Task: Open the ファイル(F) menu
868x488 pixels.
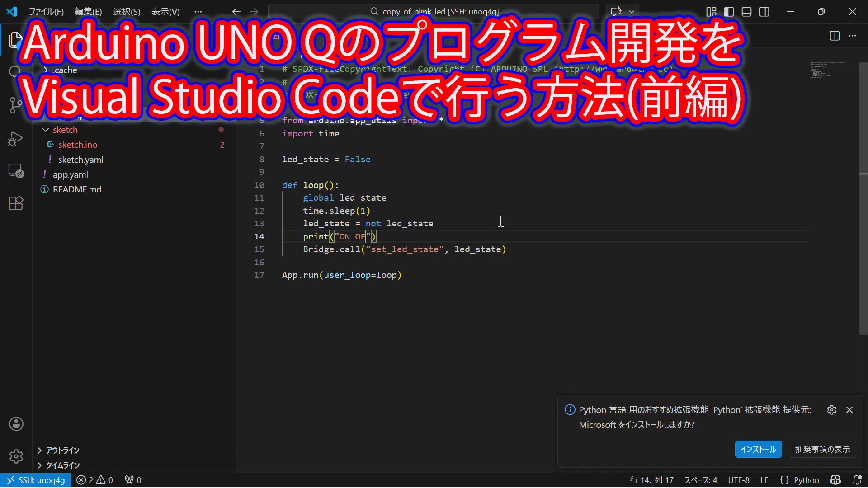Action: 46,12
